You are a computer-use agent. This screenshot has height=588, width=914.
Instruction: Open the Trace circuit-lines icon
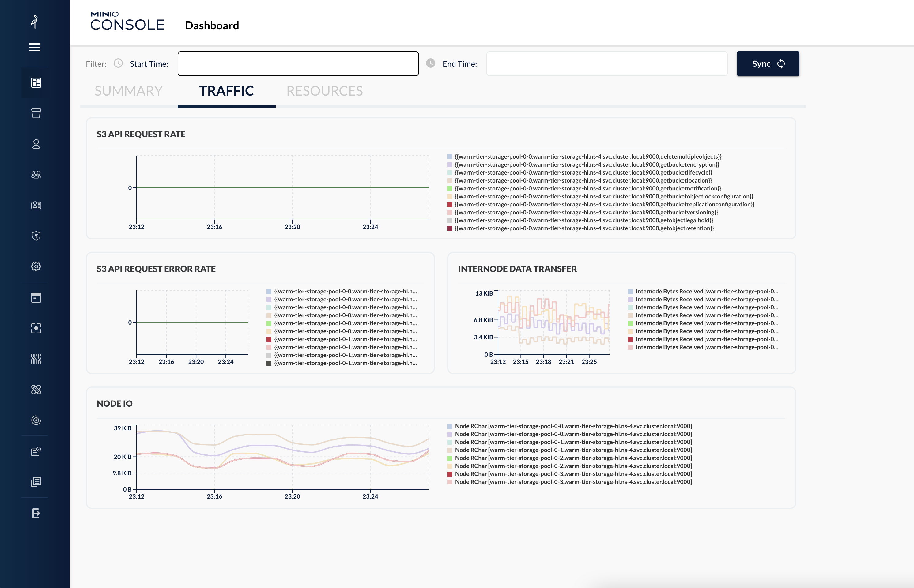36,359
